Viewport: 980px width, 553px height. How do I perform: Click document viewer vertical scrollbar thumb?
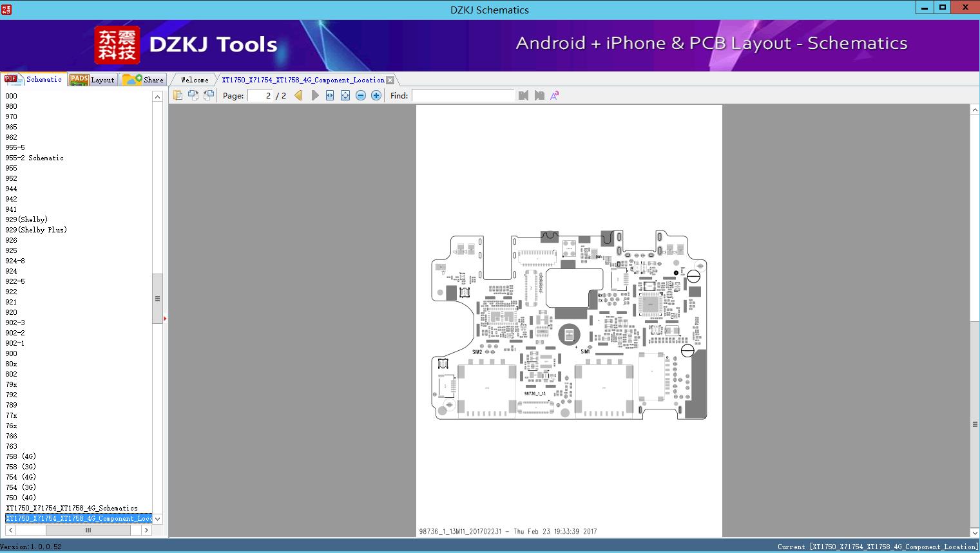coord(975,424)
